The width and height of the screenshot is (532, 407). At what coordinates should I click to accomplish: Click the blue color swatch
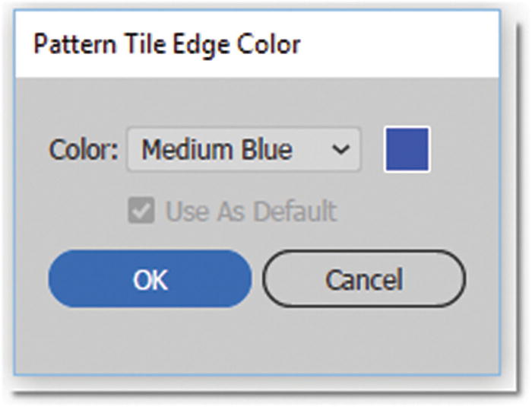[407, 149]
